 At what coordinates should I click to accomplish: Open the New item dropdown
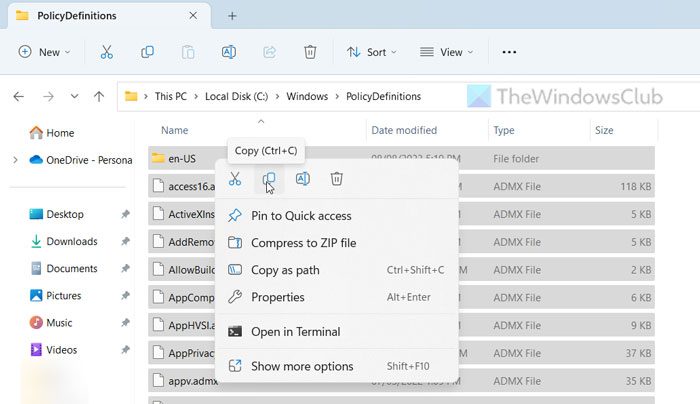click(x=45, y=52)
